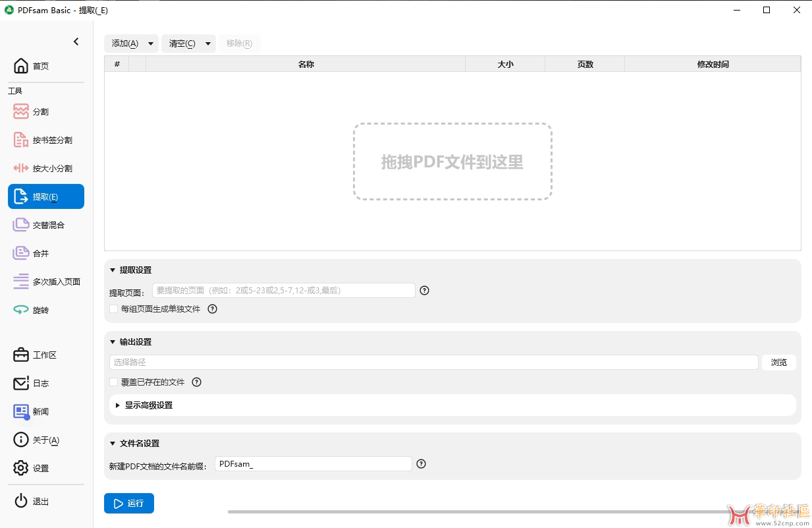Select the 合并 merge tool icon
The image size is (812, 528).
pyautogui.click(x=21, y=253)
